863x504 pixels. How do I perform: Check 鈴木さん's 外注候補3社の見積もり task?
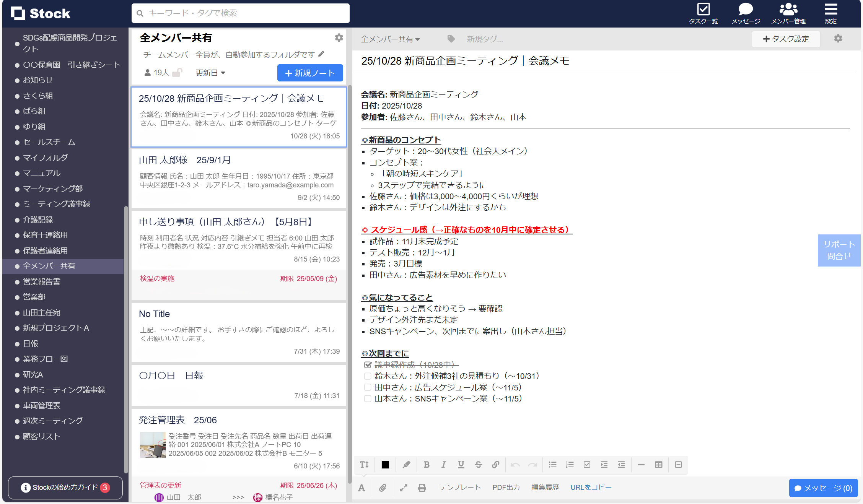click(368, 376)
